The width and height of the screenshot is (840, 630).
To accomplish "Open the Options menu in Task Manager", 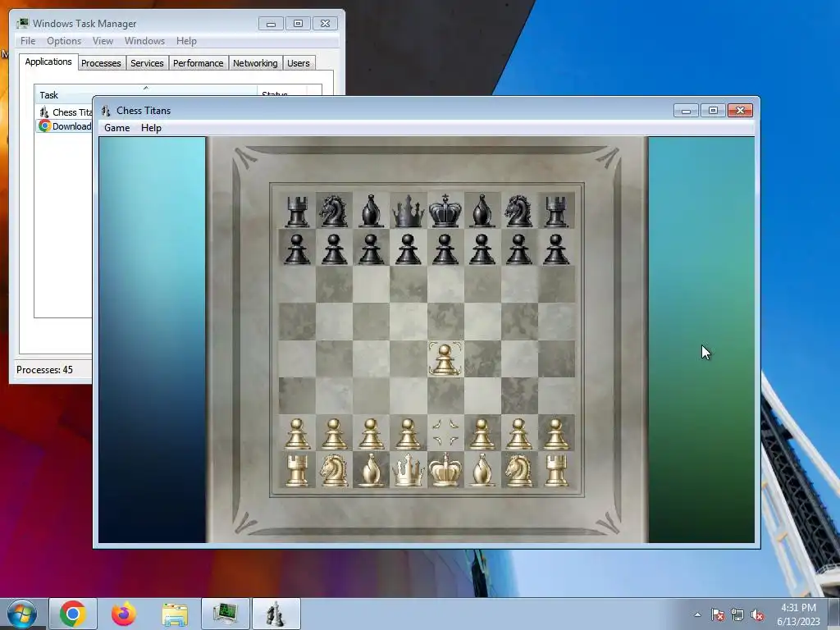I will [64, 41].
